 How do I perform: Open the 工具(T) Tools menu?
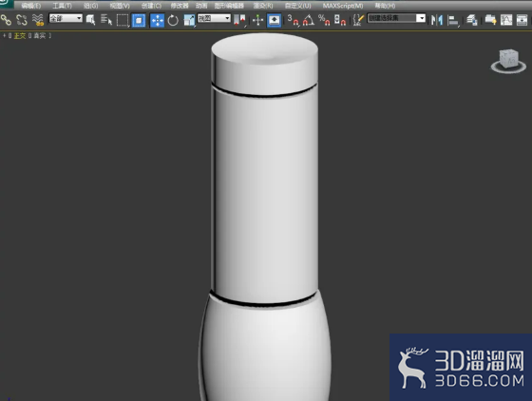tap(62, 6)
